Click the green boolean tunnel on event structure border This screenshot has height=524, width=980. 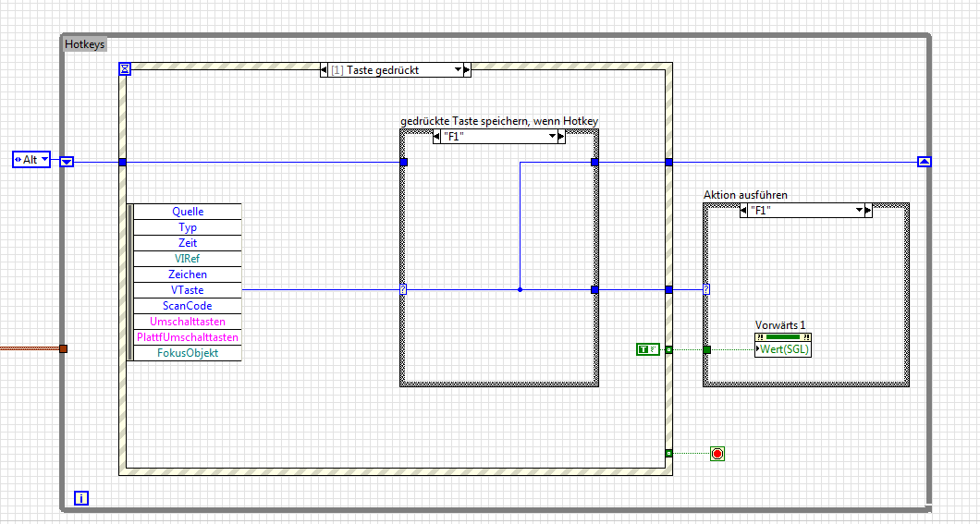668,349
